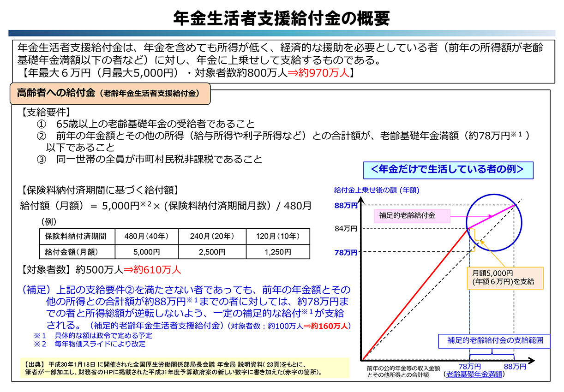Click requirement ① 65歳以上の老齢基礎年金の受給者
This screenshot has height=392, width=564.
pos(146,124)
